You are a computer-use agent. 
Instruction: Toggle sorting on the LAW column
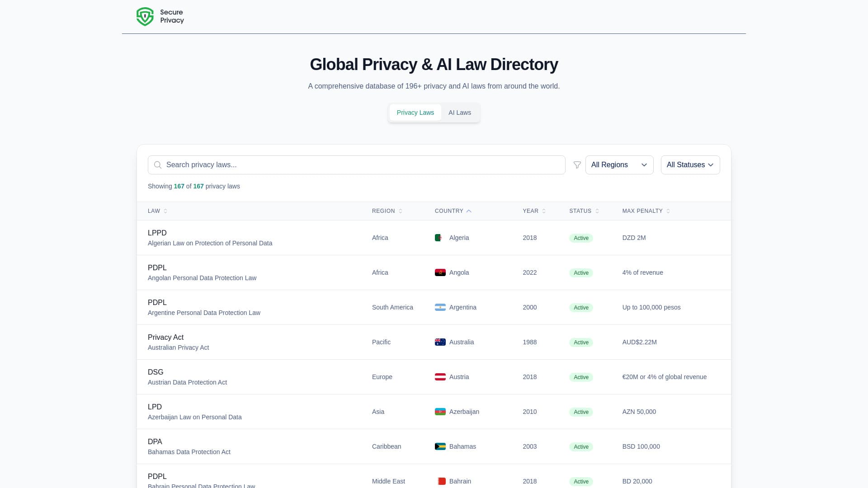coord(157,211)
